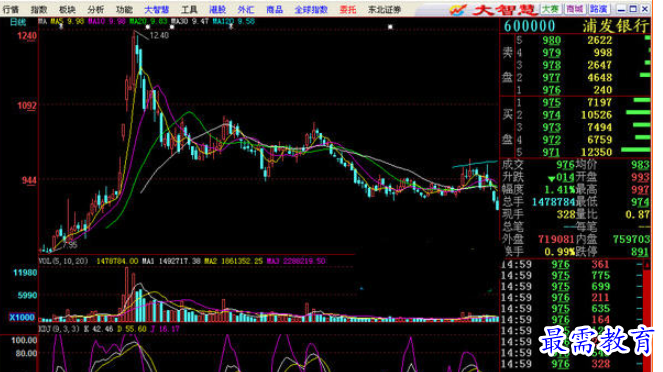This screenshot has height=372, width=663.
Task: Click the 量比 value 0.87
Action: pos(637,214)
